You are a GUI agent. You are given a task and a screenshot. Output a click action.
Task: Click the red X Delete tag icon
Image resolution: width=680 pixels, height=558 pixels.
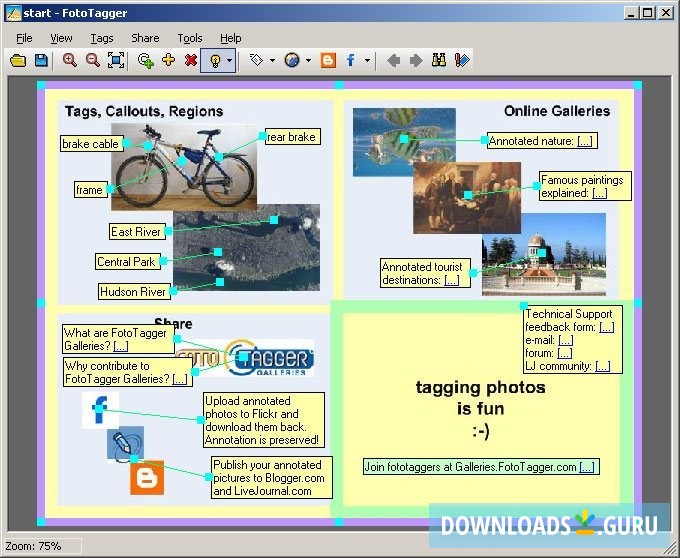(x=191, y=60)
